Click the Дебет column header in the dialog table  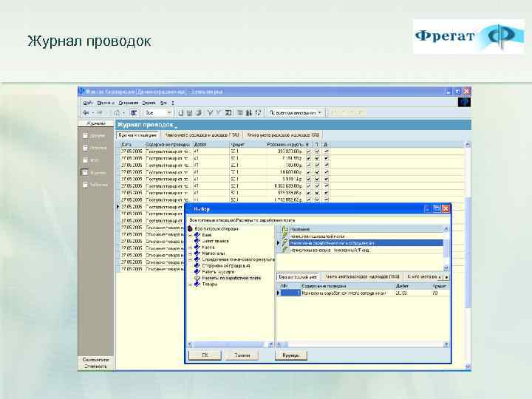[412, 286]
